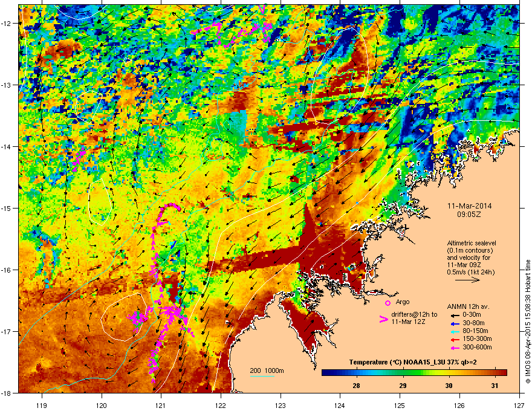Viewport: 532px width, 411px height.
Task: Select the blue 30-80m ANMN arrow symbol
Action: (x=455, y=323)
